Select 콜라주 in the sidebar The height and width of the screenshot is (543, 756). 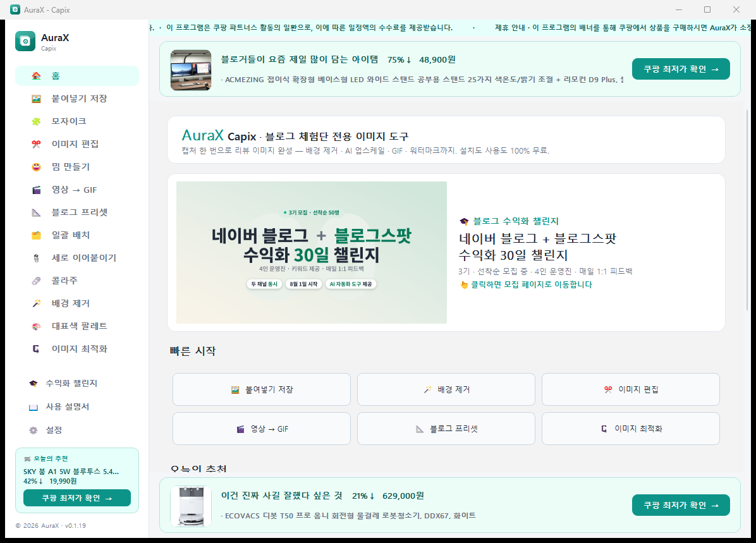(x=77, y=281)
